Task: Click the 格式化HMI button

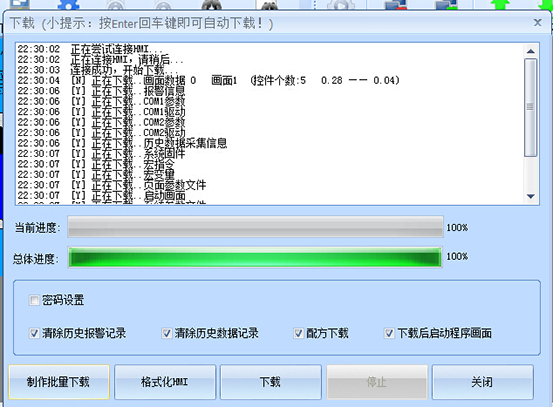Action: point(165,382)
